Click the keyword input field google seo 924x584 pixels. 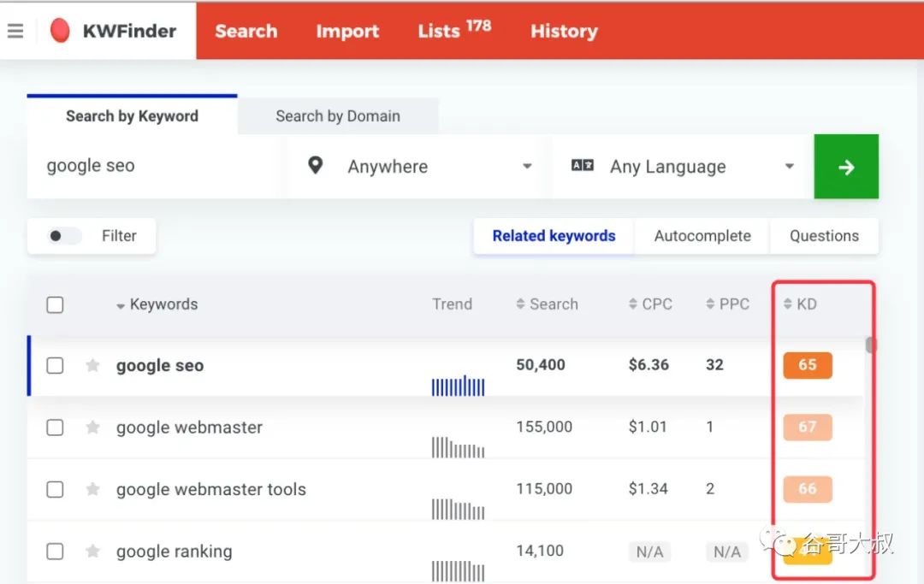[x=154, y=167]
